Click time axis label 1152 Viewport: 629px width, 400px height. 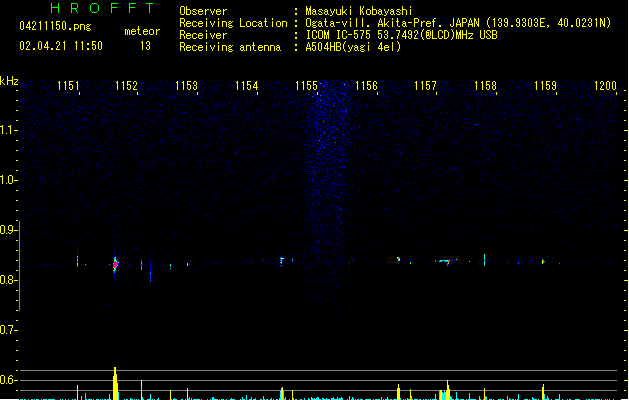pyautogui.click(x=126, y=86)
